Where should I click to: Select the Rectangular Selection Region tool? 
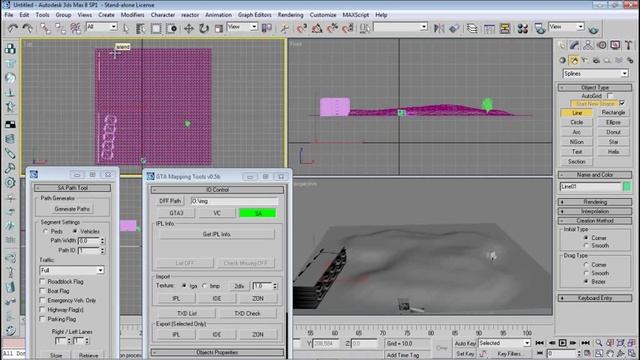coord(156,28)
